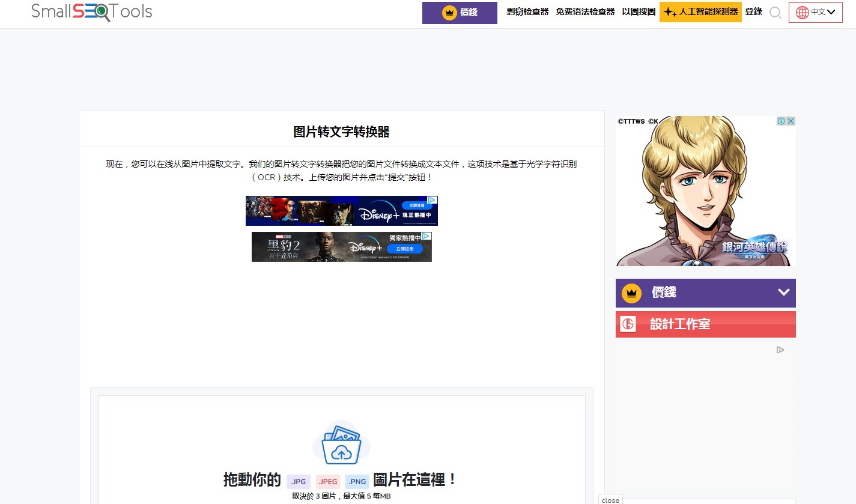This screenshot has height=504, width=856.
Task: Click the SmallSEOTools logo
Action: (x=91, y=11)
